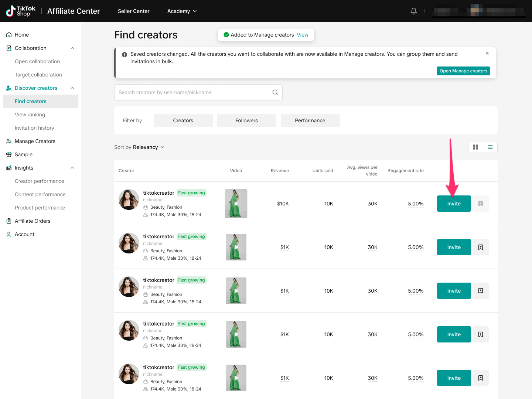The height and width of the screenshot is (399, 532).
Task: Click Open Manage creators button
Action: tap(463, 71)
